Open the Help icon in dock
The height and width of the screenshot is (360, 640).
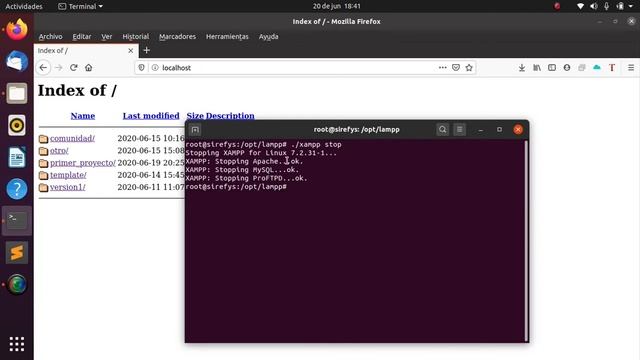pos(17,189)
